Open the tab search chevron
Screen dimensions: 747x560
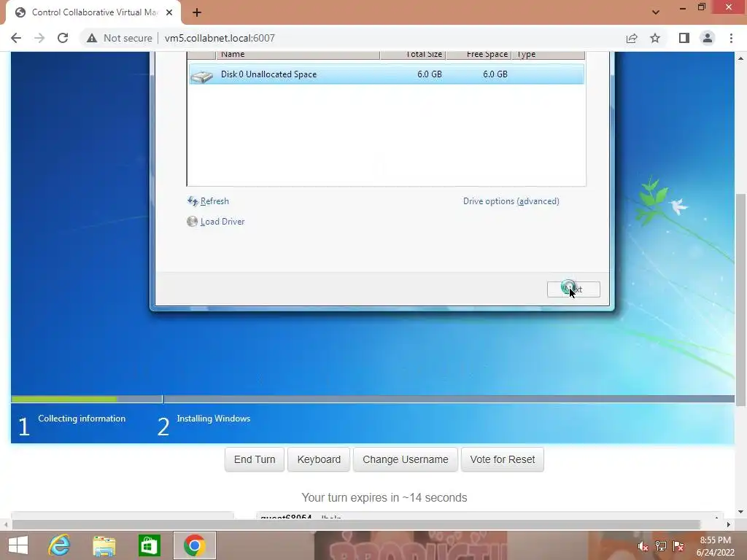tap(656, 12)
